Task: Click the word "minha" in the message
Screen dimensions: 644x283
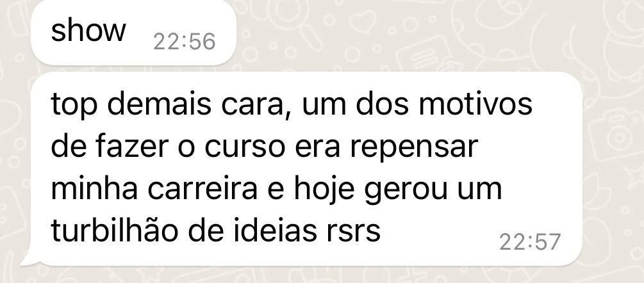Action: point(94,188)
